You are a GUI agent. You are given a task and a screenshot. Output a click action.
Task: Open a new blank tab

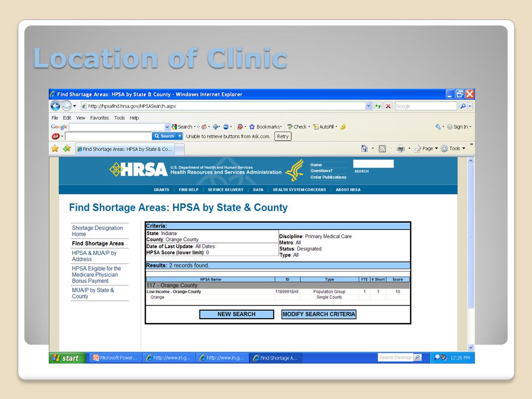(x=180, y=149)
